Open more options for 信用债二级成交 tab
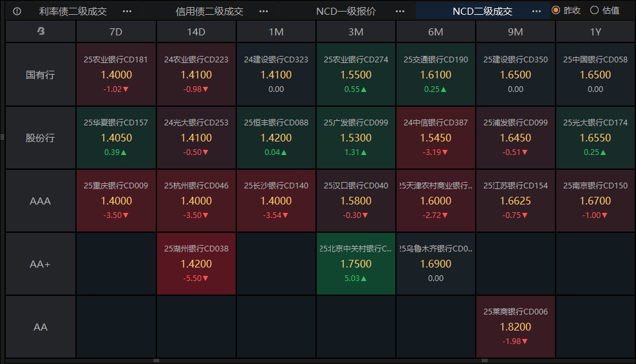 pyautogui.click(x=264, y=12)
